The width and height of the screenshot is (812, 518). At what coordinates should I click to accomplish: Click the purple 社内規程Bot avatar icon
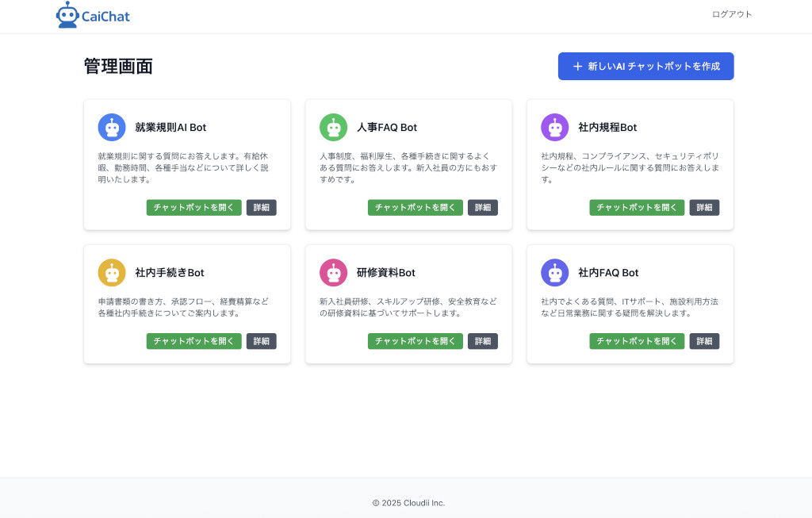coord(554,128)
